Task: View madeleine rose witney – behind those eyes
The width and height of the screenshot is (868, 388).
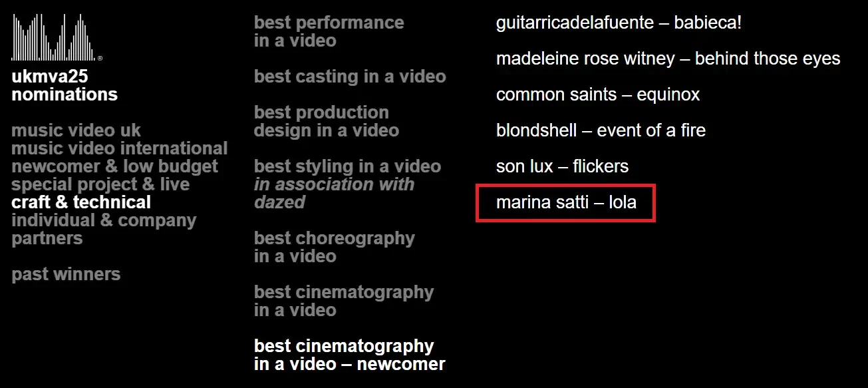Action: click(668, 59)
